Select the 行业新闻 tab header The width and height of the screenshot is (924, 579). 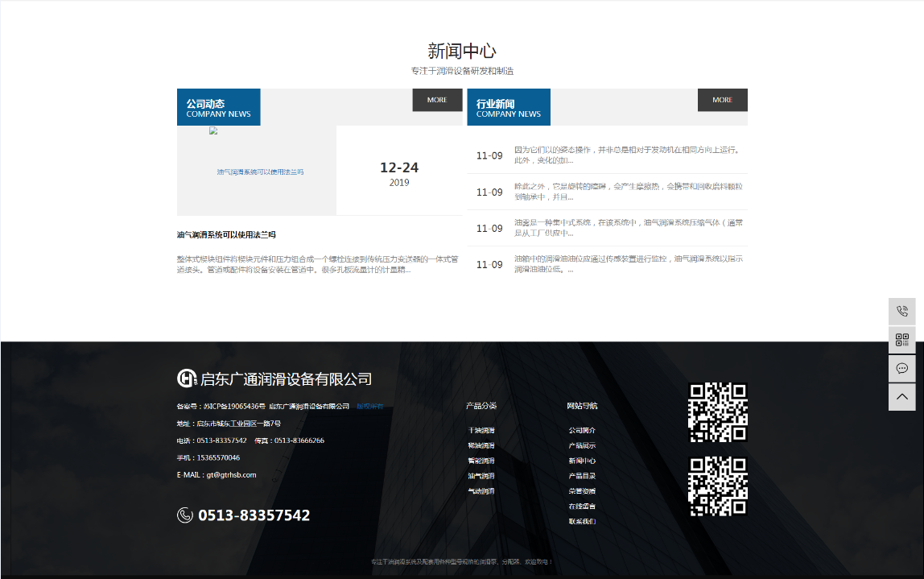point(509,107)
